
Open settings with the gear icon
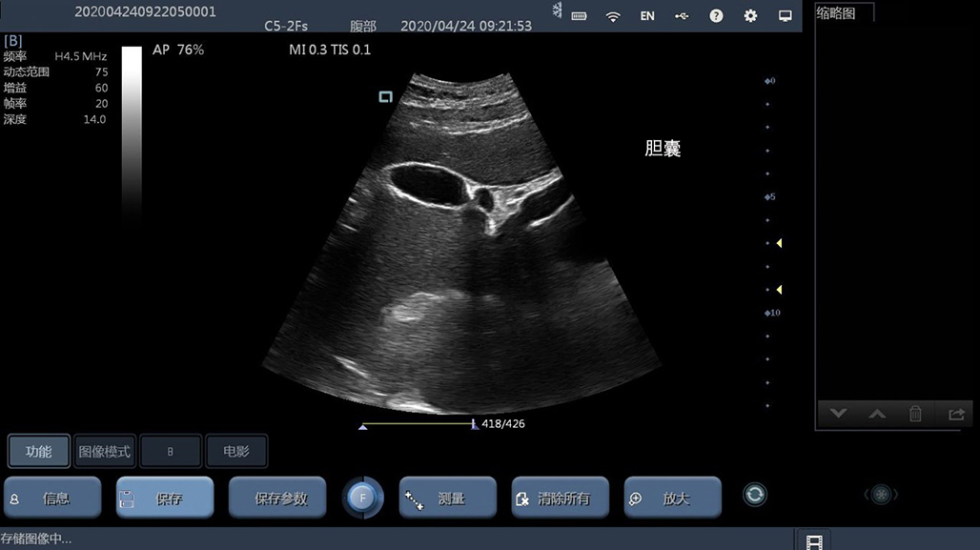pyautogui.click(x=750, y=16)
